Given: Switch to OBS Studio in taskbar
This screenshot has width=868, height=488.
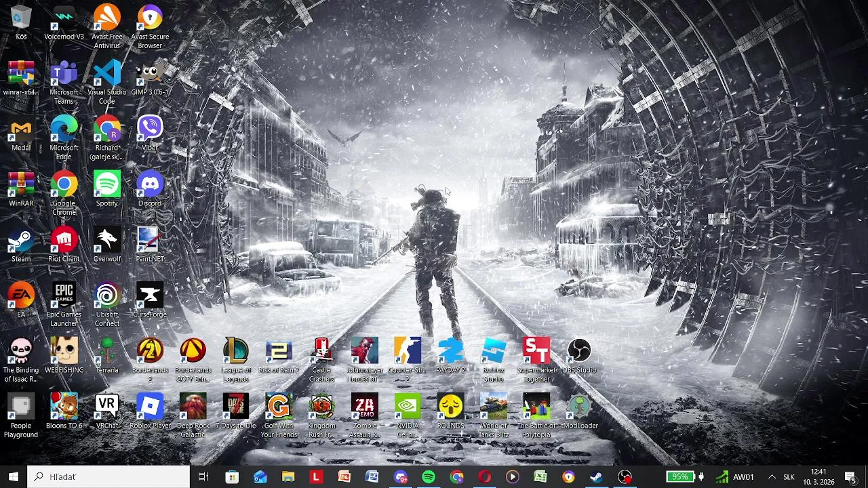Looking at the screenshot, I should pos(625,476).
